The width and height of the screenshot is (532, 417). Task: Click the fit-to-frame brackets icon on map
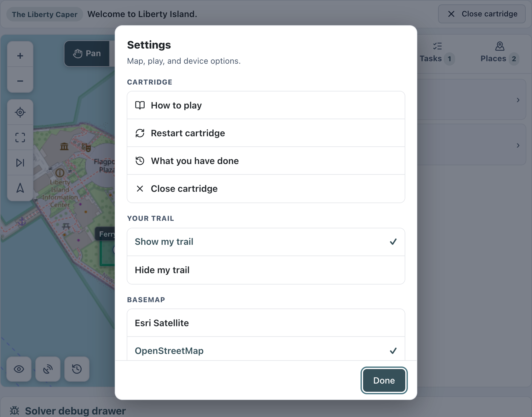tap(20, 138)
